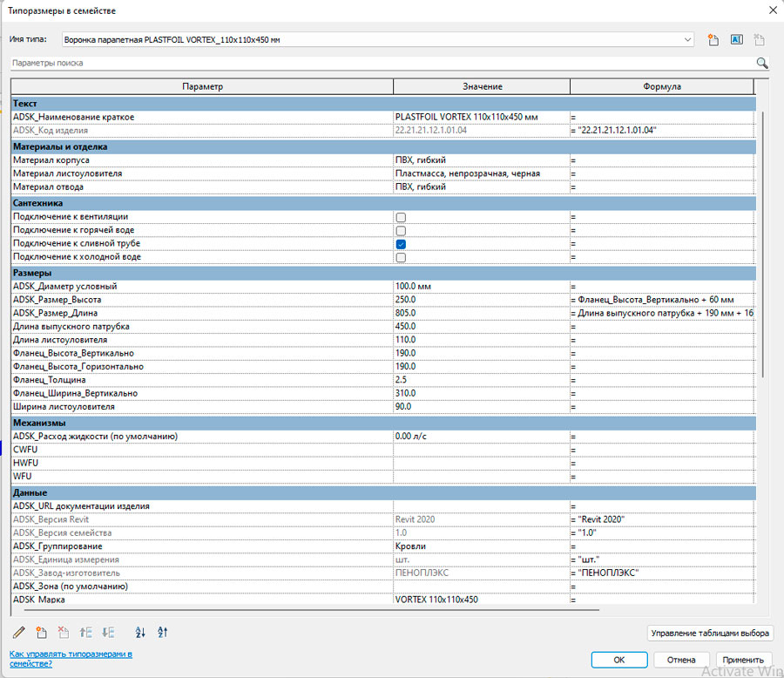
Task: Click the 100.0 мм diameter value
Action: pyautogui.click(x=482, y=286)
